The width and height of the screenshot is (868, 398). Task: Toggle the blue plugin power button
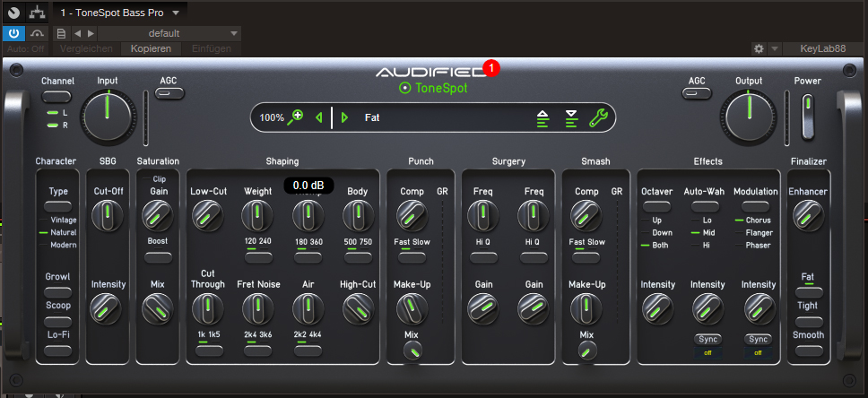point(13,33)
